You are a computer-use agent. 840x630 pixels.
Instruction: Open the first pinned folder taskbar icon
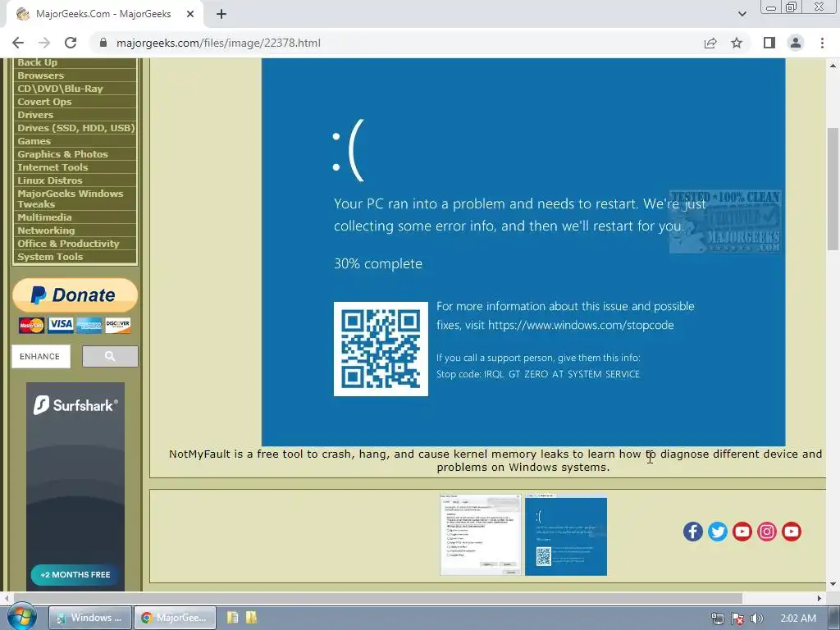232,618
